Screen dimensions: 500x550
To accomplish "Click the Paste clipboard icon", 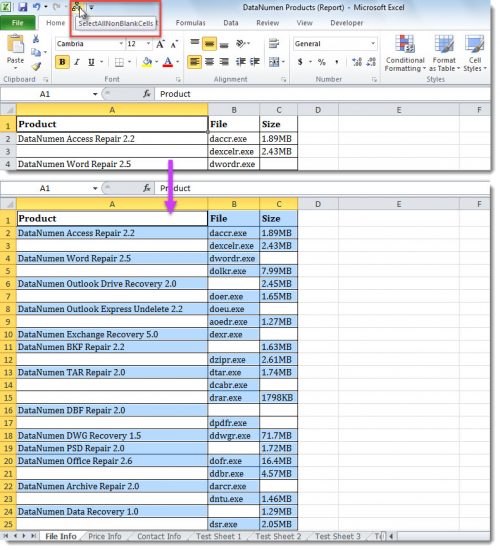I will pyautogui.click(x=15, y=44).
